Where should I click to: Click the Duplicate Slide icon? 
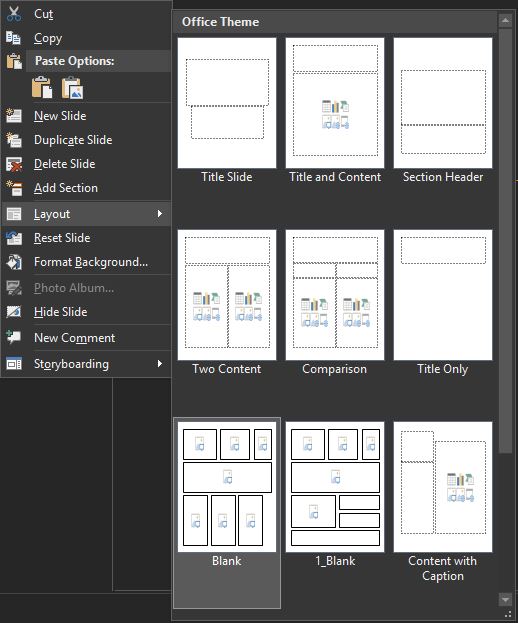pyautogui.click(x=14, y=140)
